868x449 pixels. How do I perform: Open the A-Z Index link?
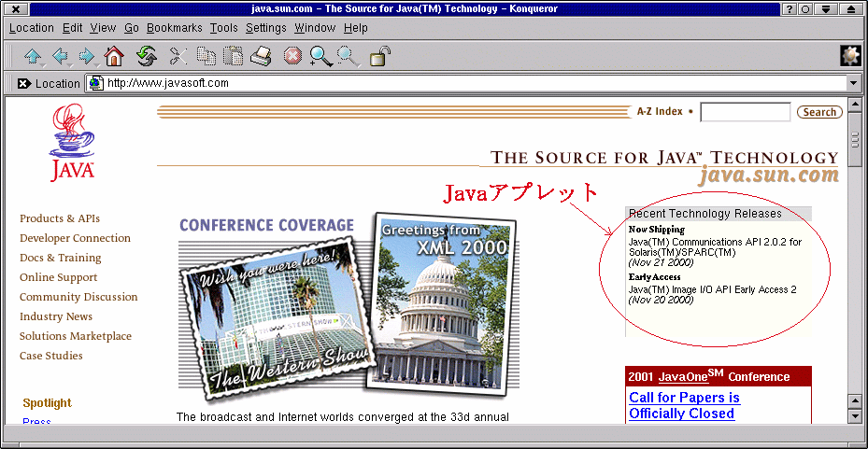tap(660, 112)
